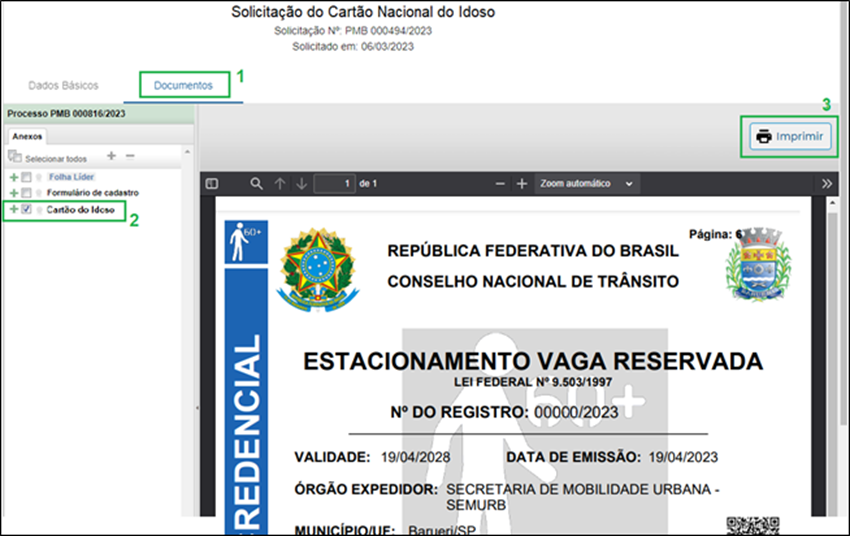This screenshot has width=850, height=536.
Task: Click the small icon beside Folha Líder
Action: [39, 177]
